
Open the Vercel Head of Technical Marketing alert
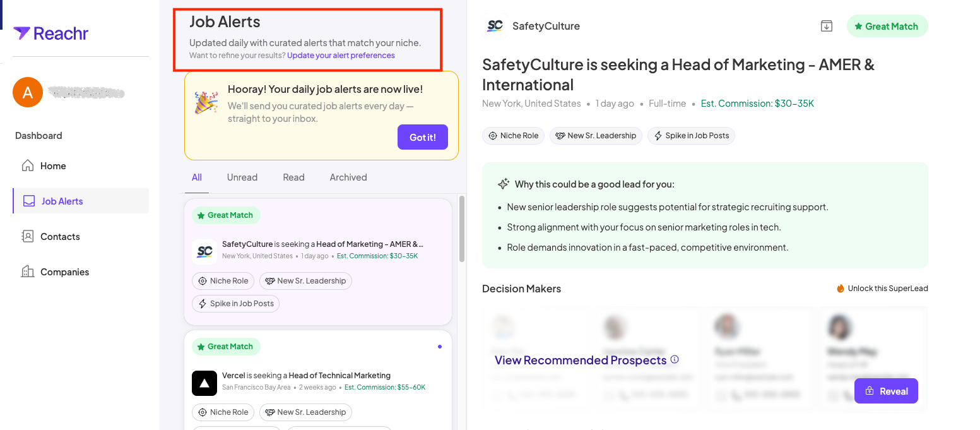coord(318,380)
